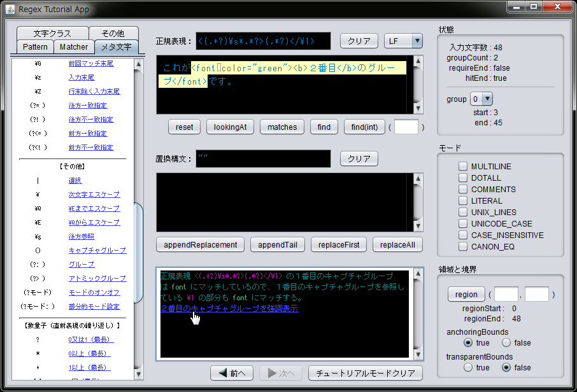Open the キャプチャグループ link
The image size is (577, 392).
[x=97, y=250]
